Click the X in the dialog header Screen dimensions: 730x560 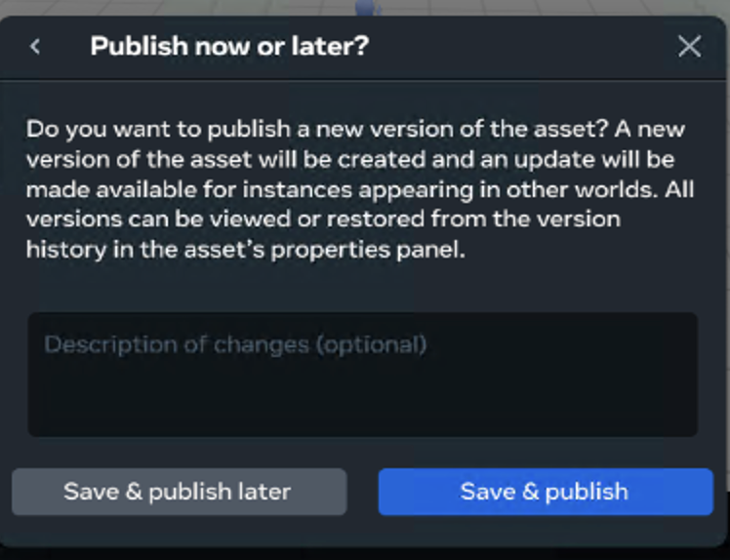tap(689, 46)
